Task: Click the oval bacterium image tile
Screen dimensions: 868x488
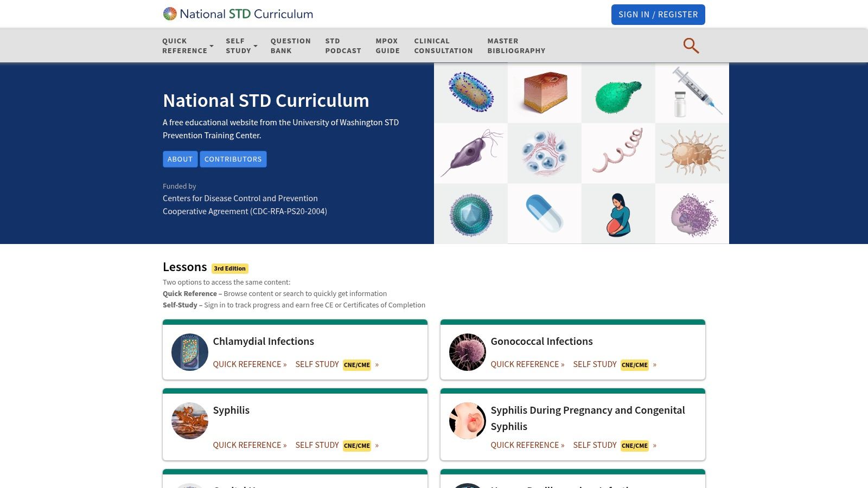Action: click(x=471, y=93)
